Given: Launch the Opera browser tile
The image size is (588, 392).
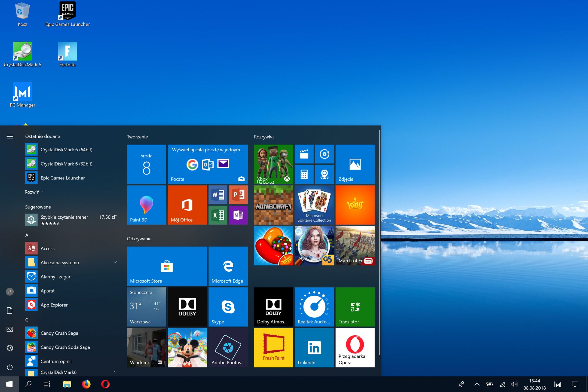Looking at the screenshot, I should click(355, 348).
